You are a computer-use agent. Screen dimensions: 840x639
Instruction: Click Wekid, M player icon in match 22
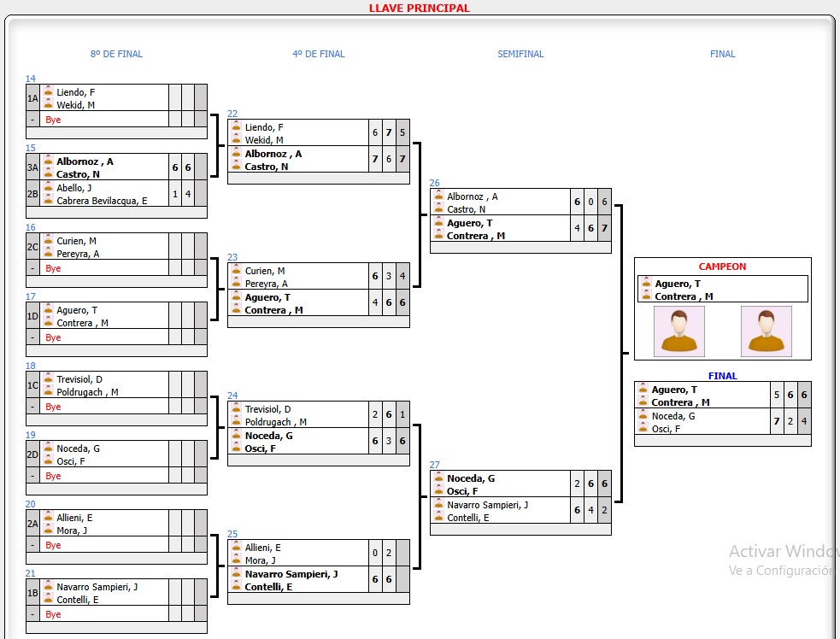(237, 140)
